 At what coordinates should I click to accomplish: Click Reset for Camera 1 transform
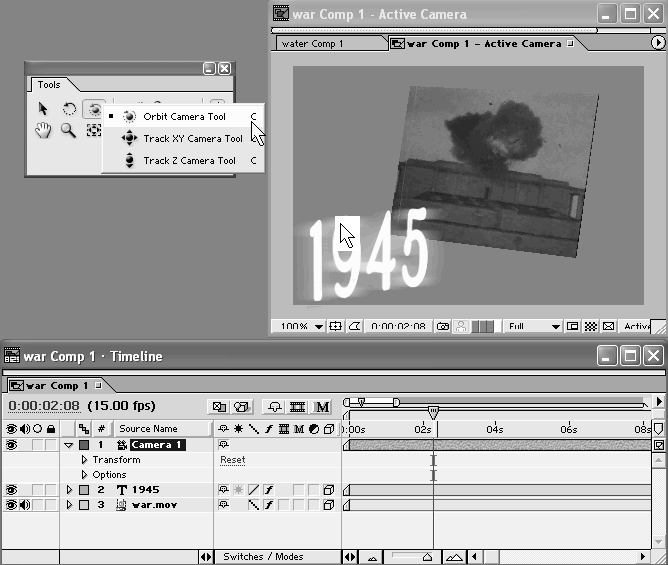coord(232,460)
